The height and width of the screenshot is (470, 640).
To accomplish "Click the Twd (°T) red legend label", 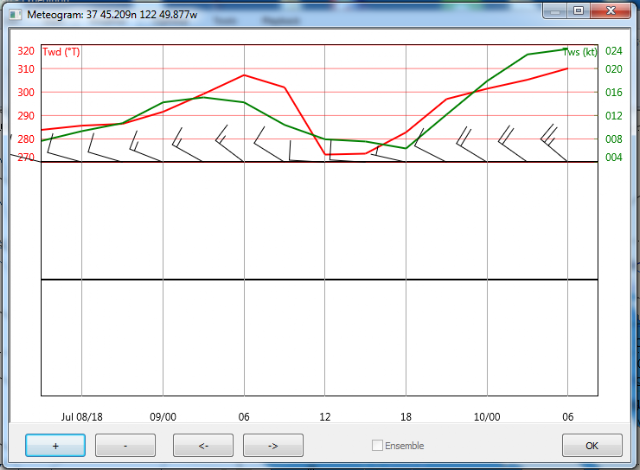I will point(61,52).
